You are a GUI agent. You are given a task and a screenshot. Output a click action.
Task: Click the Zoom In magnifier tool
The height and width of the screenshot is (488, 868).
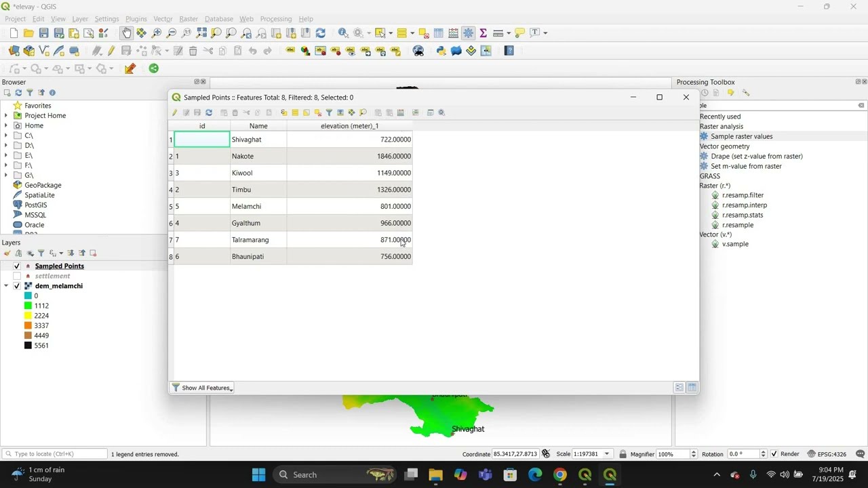pos(157,33)
